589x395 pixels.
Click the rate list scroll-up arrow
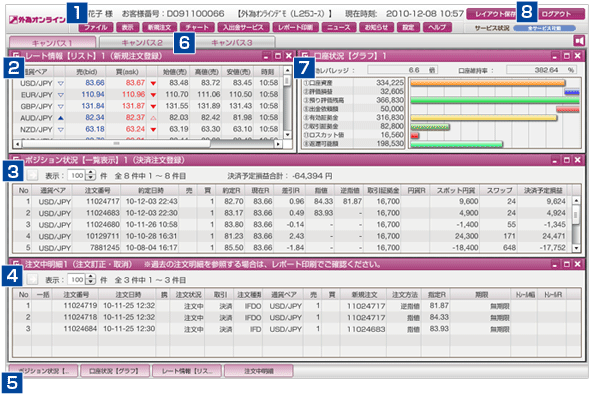[287, 71]
